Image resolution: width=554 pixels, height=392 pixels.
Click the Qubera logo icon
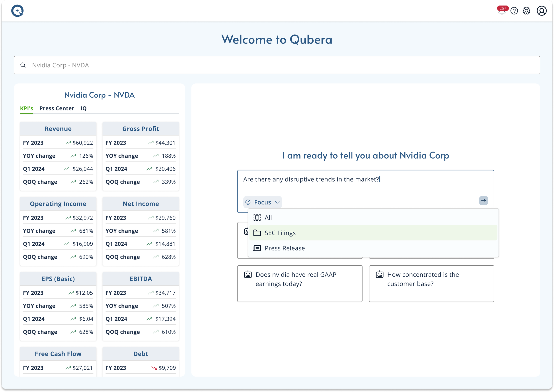17,11
